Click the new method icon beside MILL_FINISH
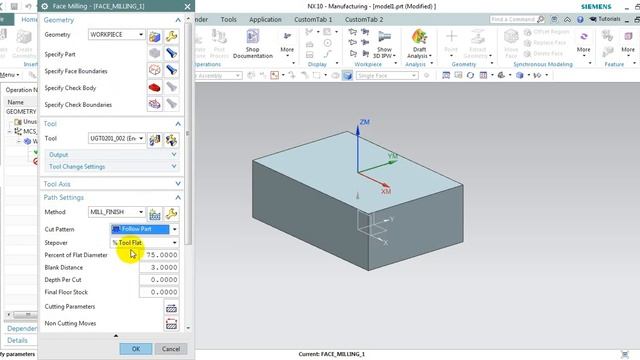Viewport: 640px width, 360px height. [x=155, y=213]
